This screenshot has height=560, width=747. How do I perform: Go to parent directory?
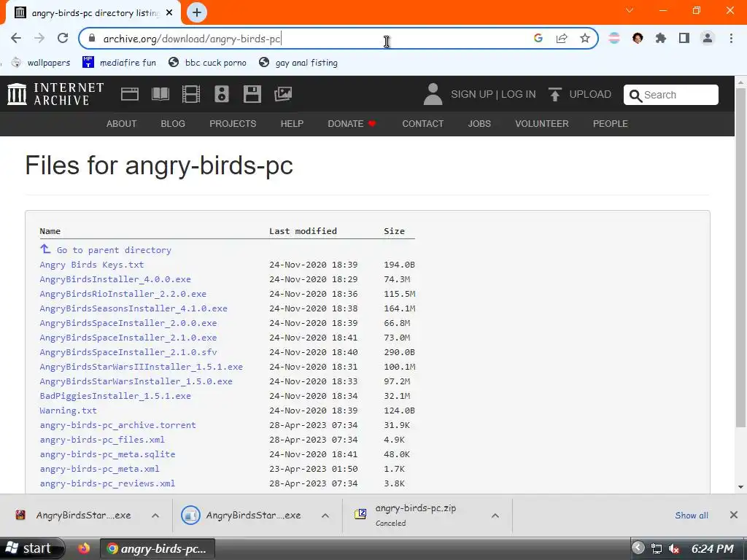114,250
